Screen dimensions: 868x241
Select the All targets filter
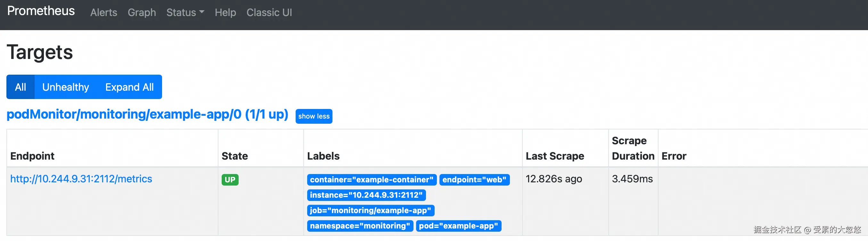pyautogui.click(x=20, y=87)
